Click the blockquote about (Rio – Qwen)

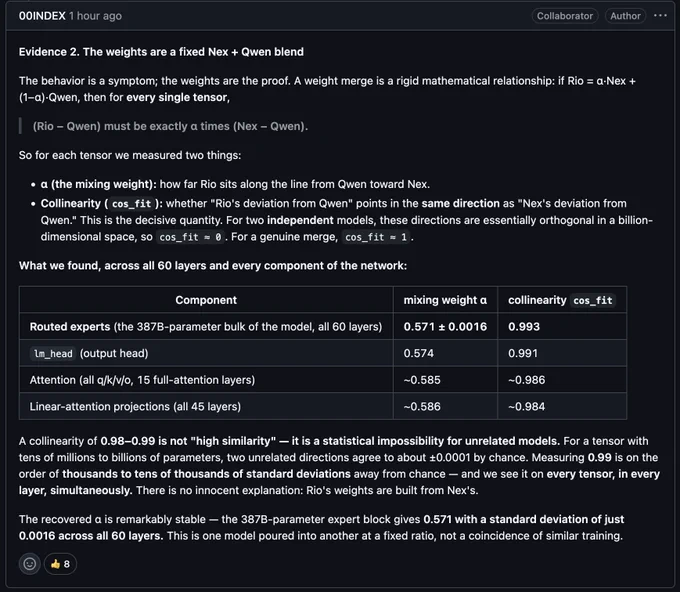pyautogui.click(x=170, y=126)
